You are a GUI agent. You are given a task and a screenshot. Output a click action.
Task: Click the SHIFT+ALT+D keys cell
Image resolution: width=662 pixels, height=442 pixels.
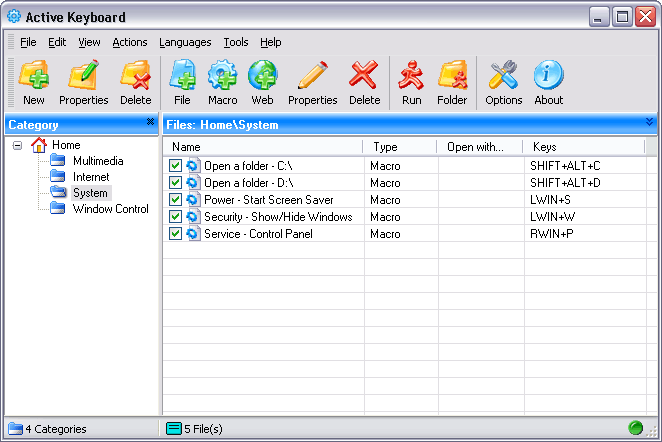point(565,182)
